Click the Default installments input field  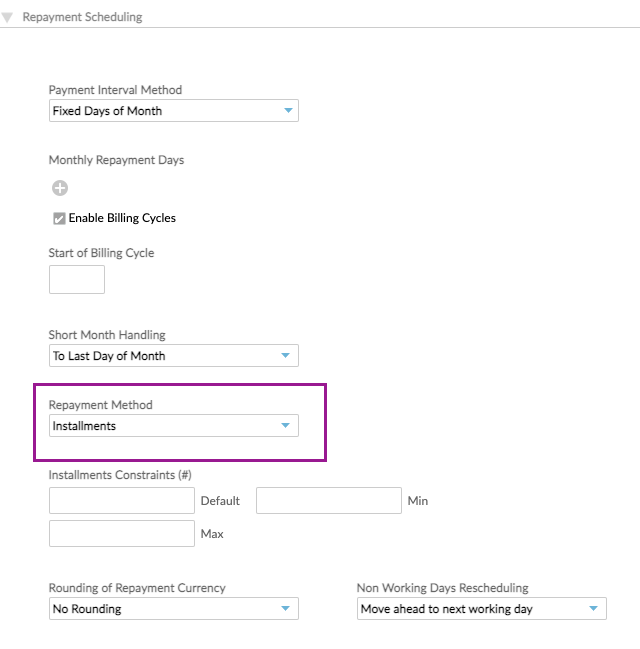pos(121,500)
